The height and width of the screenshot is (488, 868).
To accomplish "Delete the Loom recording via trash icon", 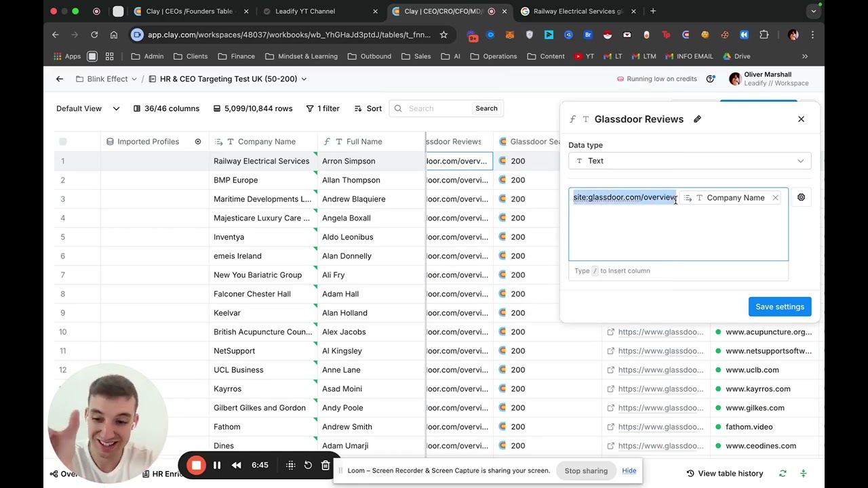I will click(x=325, y=465).
